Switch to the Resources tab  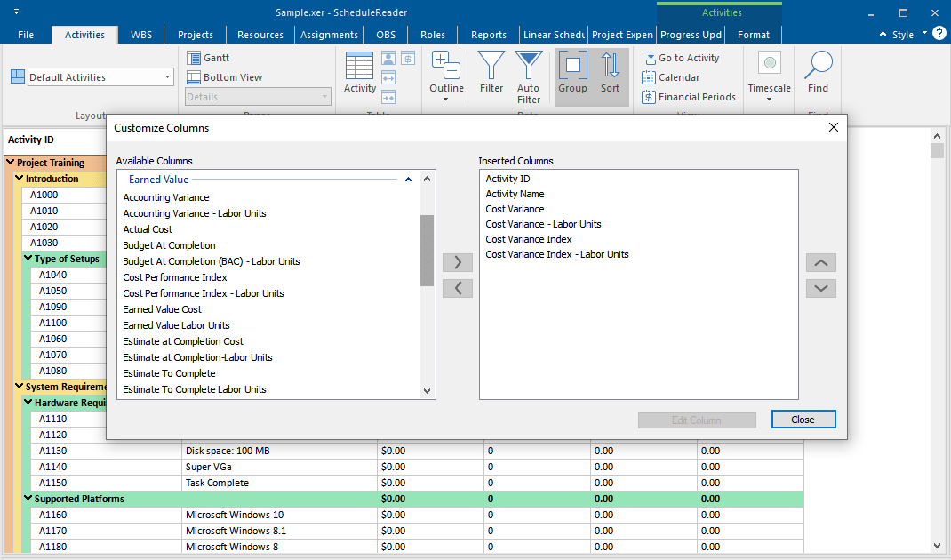pyautogui.click(x=260, y=35)
